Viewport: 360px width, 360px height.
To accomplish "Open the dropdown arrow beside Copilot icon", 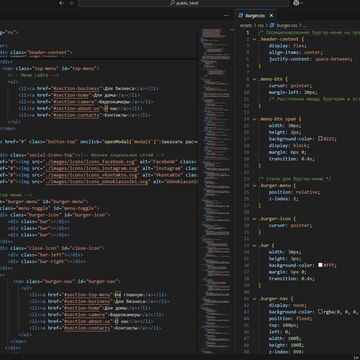I will (x=302, y=3).
